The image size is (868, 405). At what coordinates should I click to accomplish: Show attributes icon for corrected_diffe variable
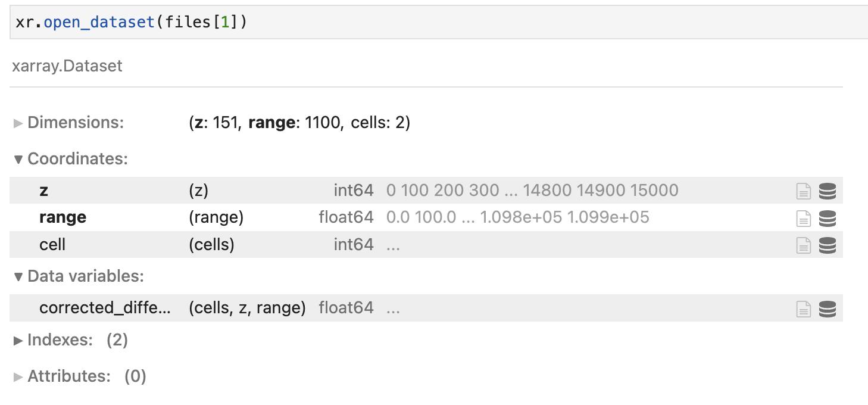[x=804, y=309]
